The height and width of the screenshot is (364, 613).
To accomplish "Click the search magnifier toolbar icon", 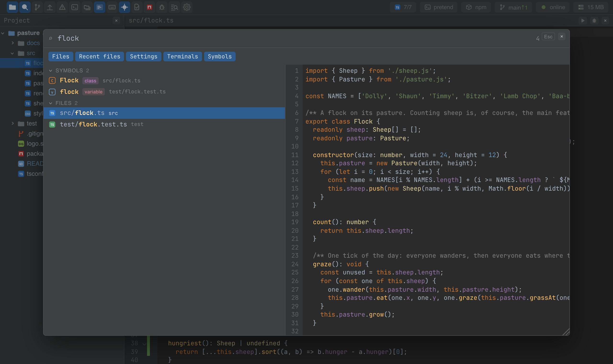I will (x=25, y=7).
